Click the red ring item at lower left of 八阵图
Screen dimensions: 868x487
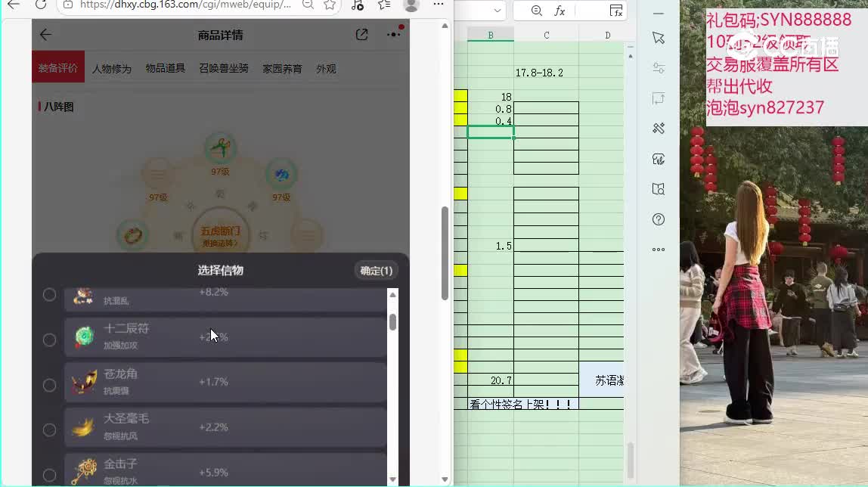[132, 235]
